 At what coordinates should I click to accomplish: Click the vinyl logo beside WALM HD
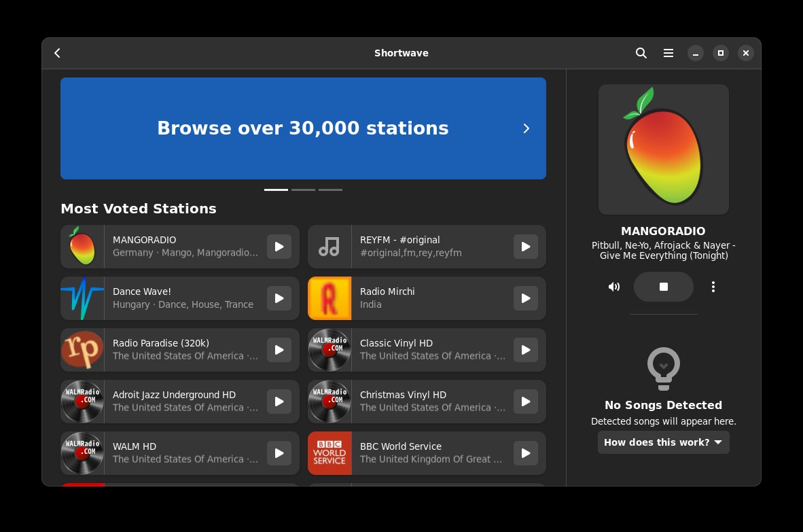[x=82, y=454]
